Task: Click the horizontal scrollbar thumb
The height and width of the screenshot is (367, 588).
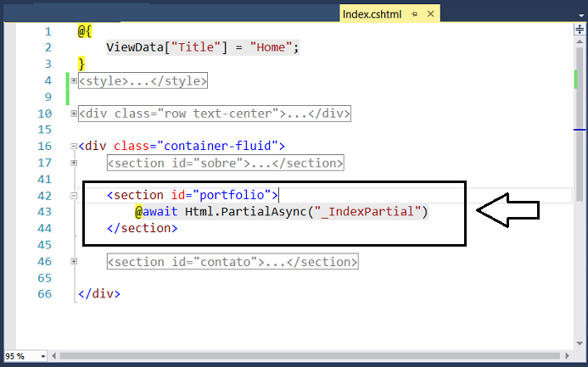Action: (x=310, y=356)
